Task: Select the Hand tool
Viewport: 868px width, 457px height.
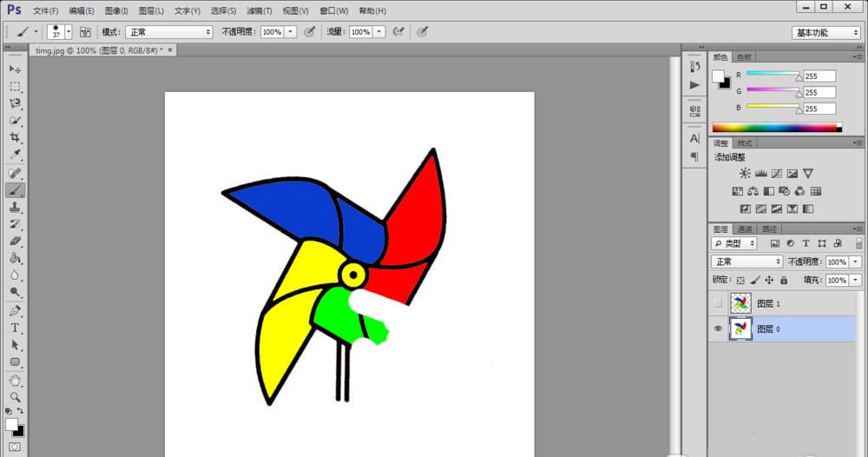Action: point(15,380)
